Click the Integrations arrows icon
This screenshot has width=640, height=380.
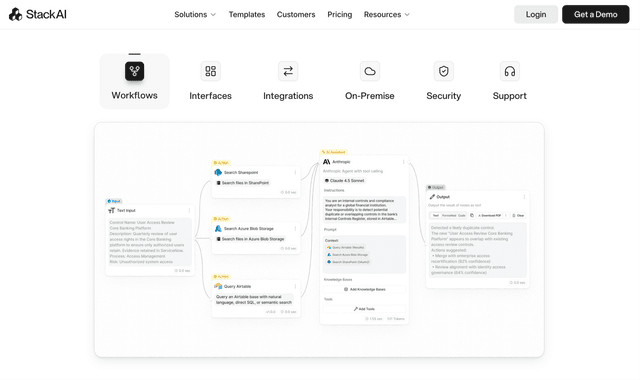[x=288, y=71]
